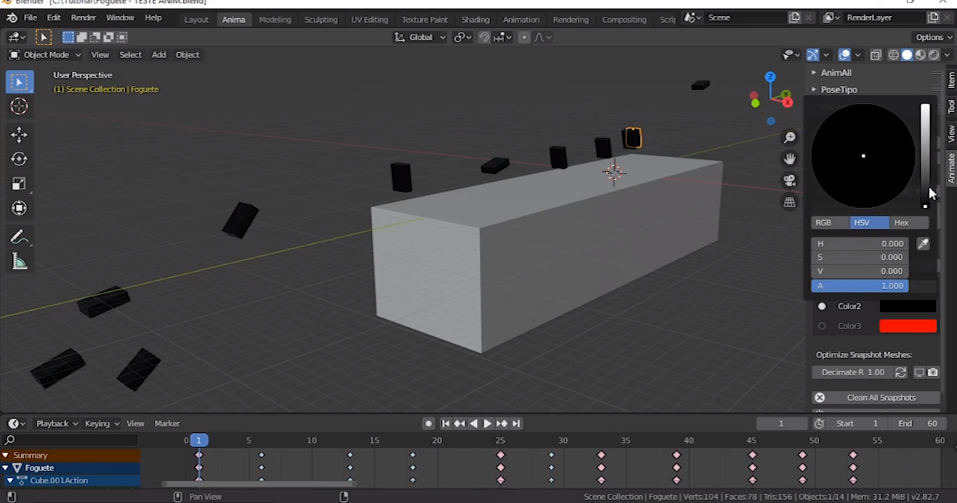The height and width of the screenshot is (503, 957).
Task: Switch color picker to RGB mode
Action: pyautogui.click(x=830, y=223)
